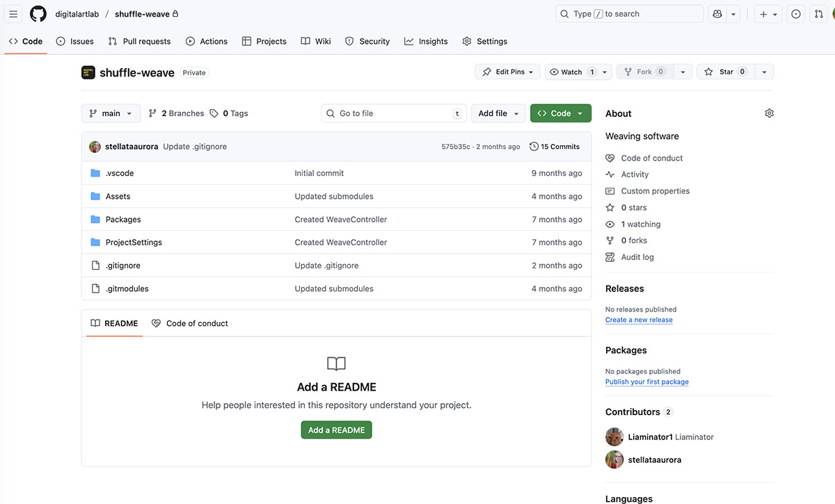Expand the green Code dropdown
Screen dimensions: 835x504
click(560, 113)
